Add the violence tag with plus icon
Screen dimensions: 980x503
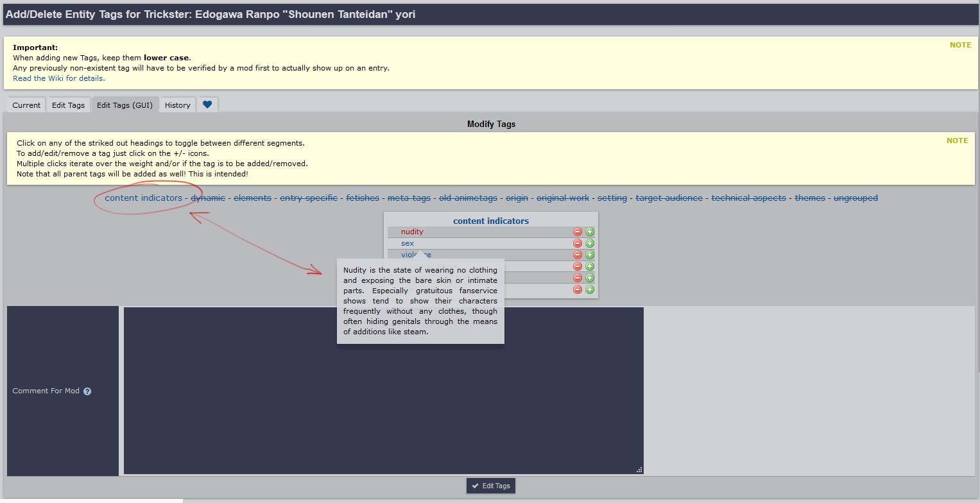pos(590,255)
